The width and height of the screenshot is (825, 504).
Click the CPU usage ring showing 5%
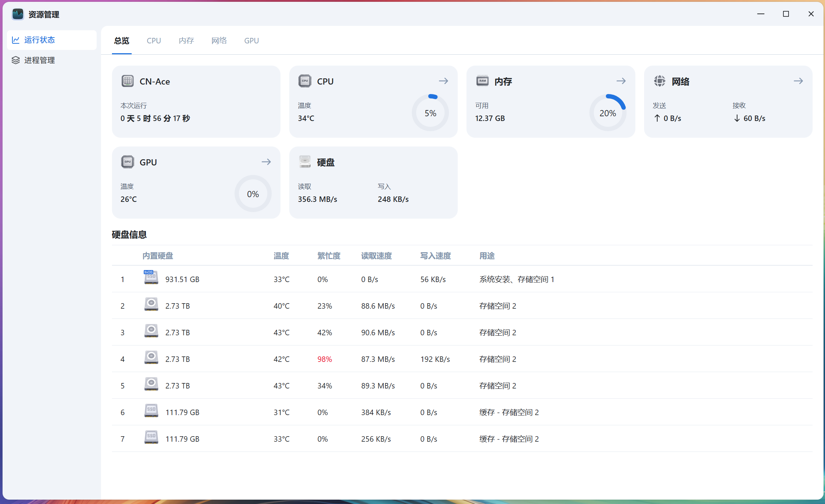coord(430,113)
